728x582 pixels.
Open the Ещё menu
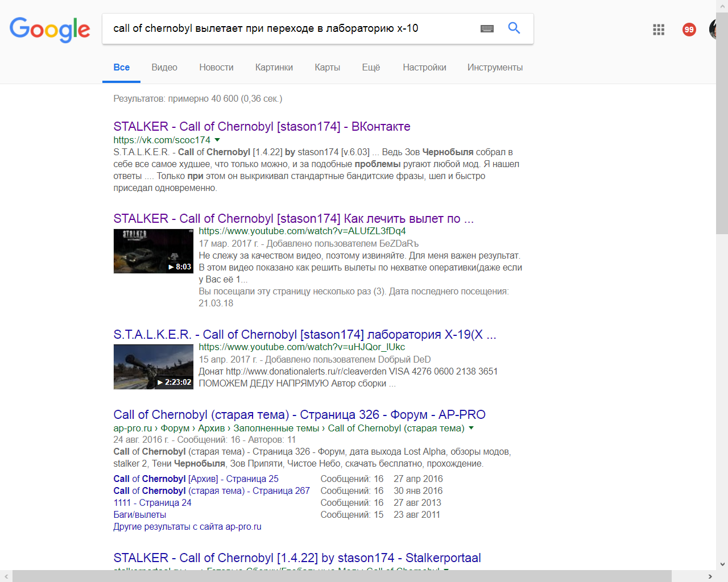click(x=371, y=68)
